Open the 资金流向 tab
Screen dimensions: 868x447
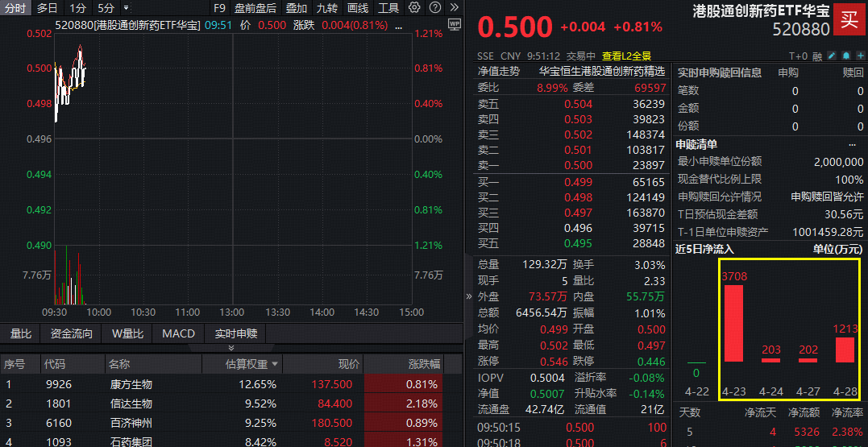[72, 333]
